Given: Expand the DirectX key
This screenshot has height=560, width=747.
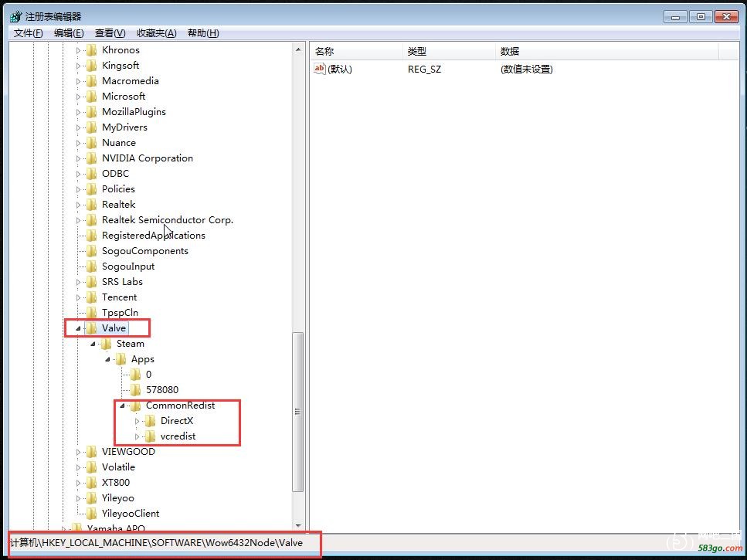Looking at the screenshot, I should pyautogui.click(x=138, y=422).
